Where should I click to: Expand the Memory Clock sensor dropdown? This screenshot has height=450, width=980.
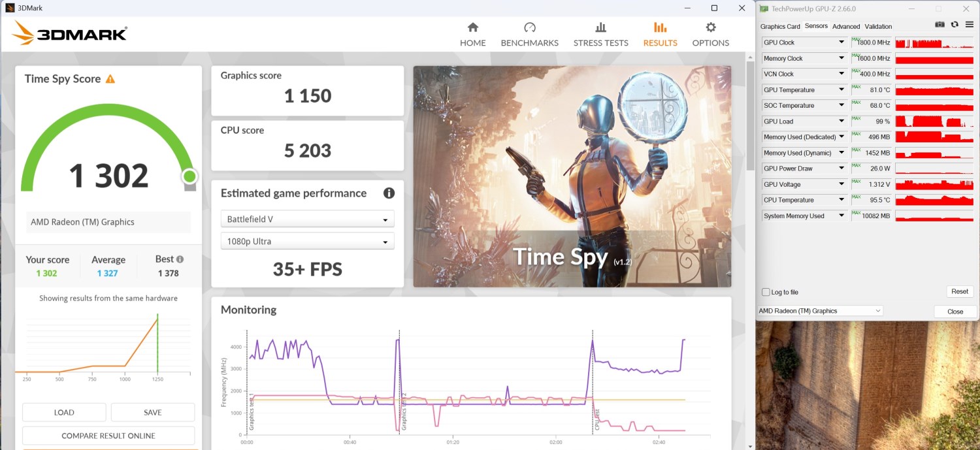point(841,58)
